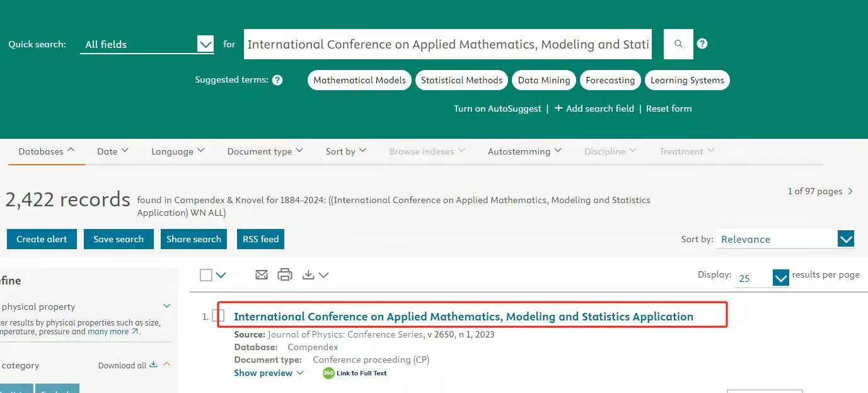Open Link to Full Text
This screenshot has height=393, width=868.
click(x=355, y=373)
